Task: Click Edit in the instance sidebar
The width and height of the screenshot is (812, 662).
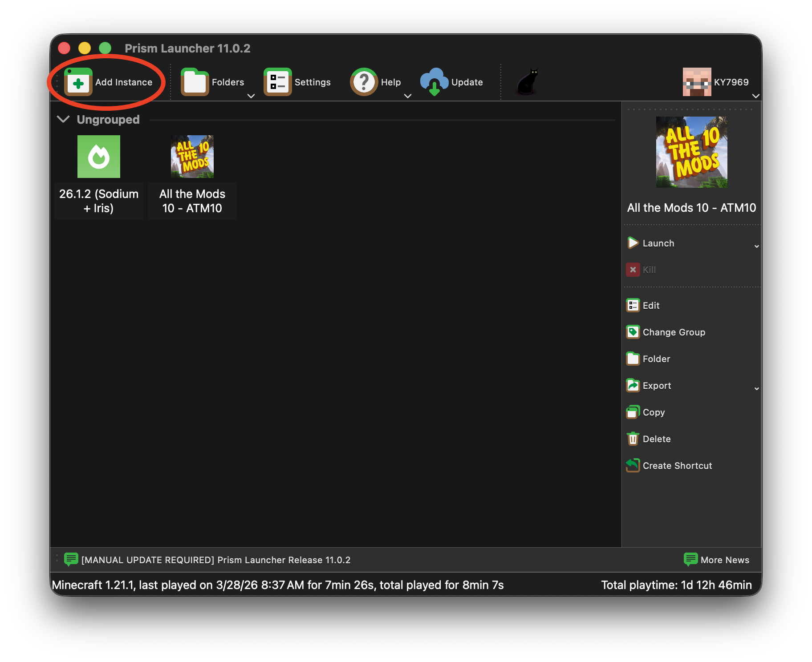Action: tap(650, 306)
